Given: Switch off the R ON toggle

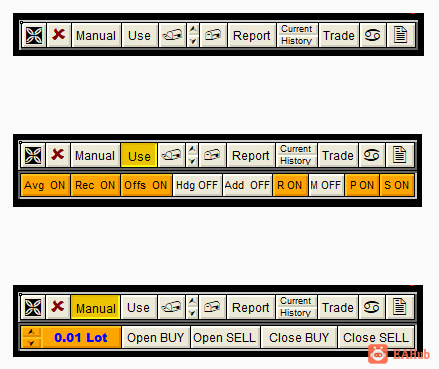Looking at the screenshot, I should pyautogui.click(x=290, y=185).
